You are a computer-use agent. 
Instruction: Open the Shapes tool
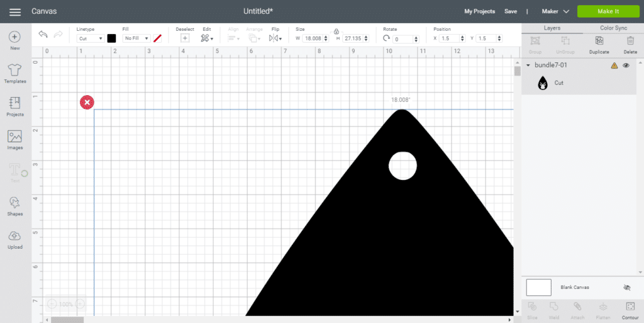click(15, 203)
